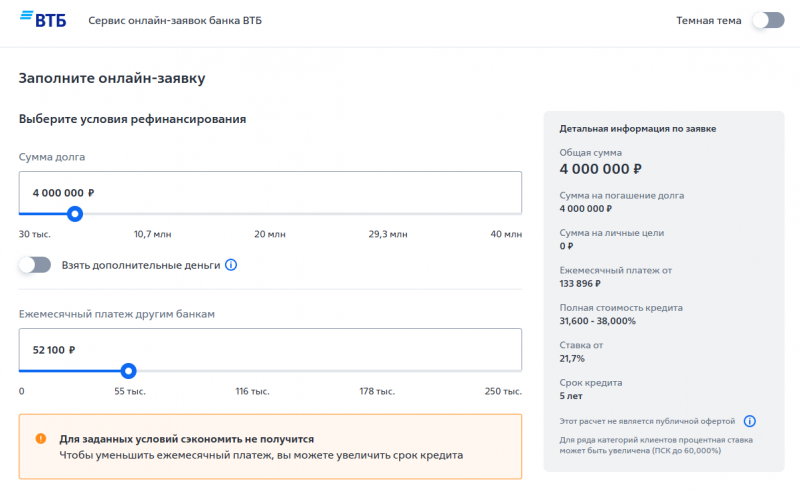Select 10,7 млн mark on debt slider
This screenshot has height=492, width=800.
point(152,234)
